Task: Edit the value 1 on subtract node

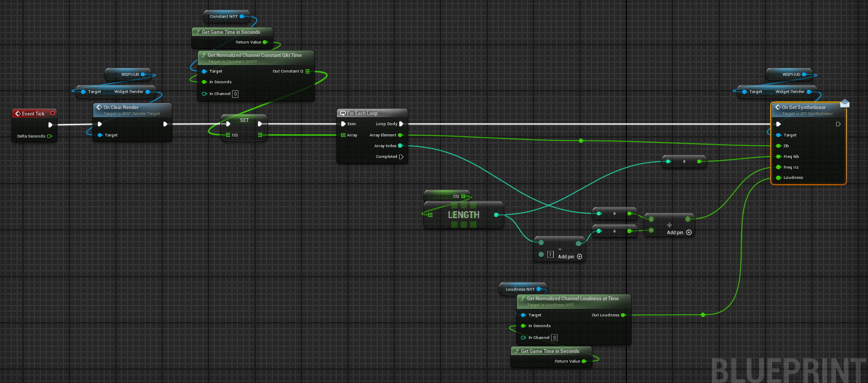Action: click(x=551, y=255)
